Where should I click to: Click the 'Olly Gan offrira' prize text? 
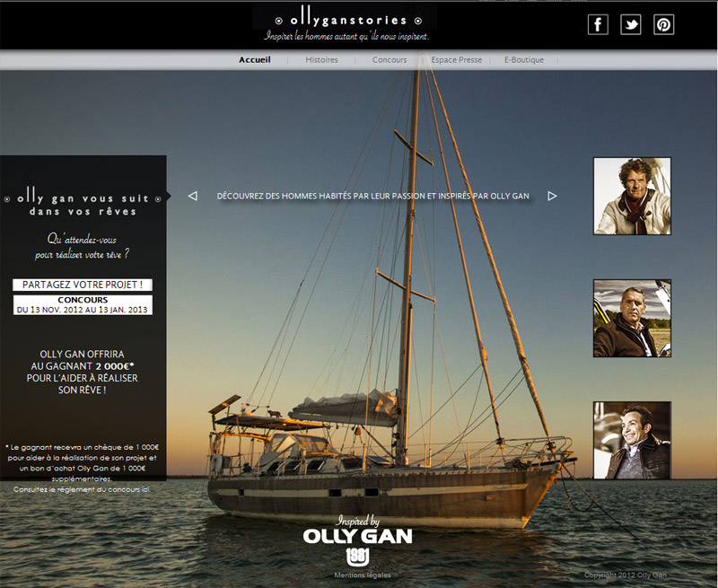tap(83, 372)
